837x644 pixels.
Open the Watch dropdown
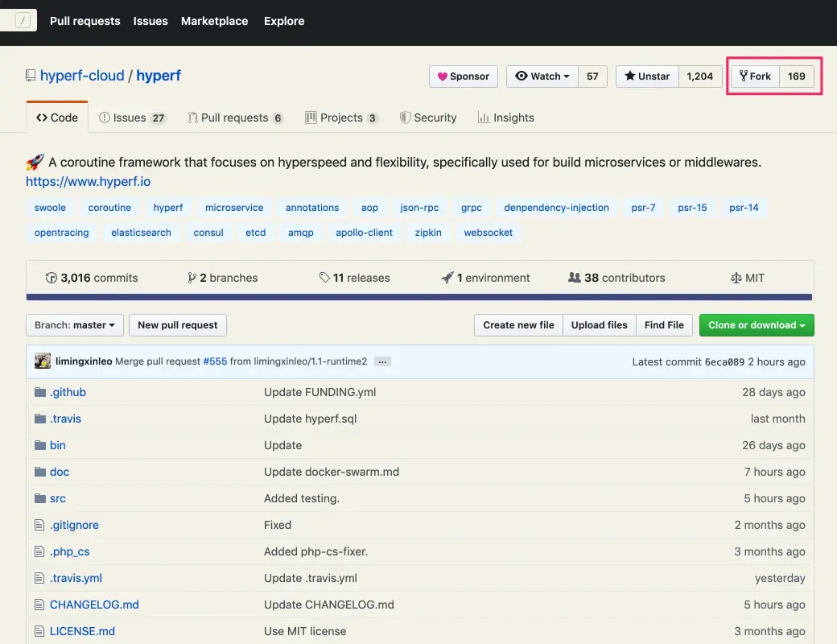tap(542, 76)
